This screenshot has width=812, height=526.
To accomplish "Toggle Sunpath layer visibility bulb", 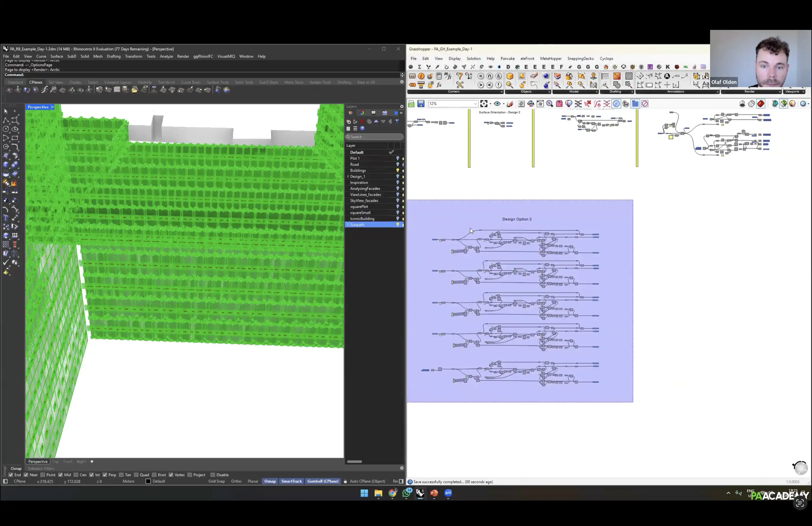I will (398, 225).
